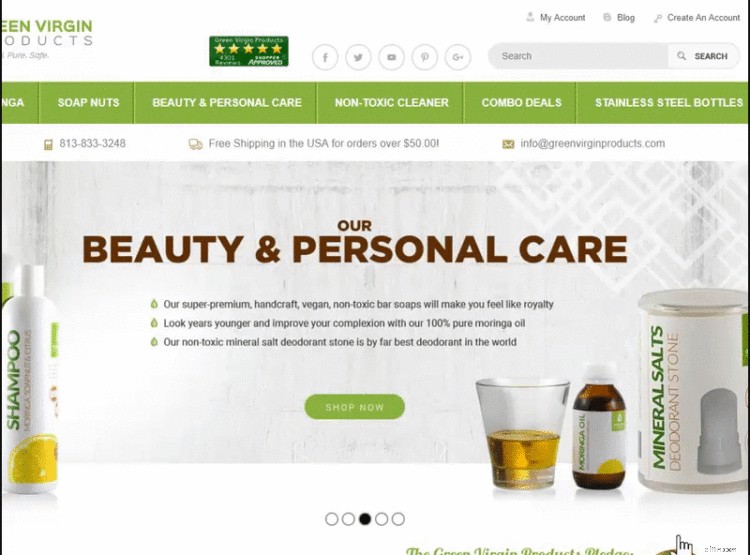Open the Soap Nuts menu item
750x555 pixels.
pos(88,103)
